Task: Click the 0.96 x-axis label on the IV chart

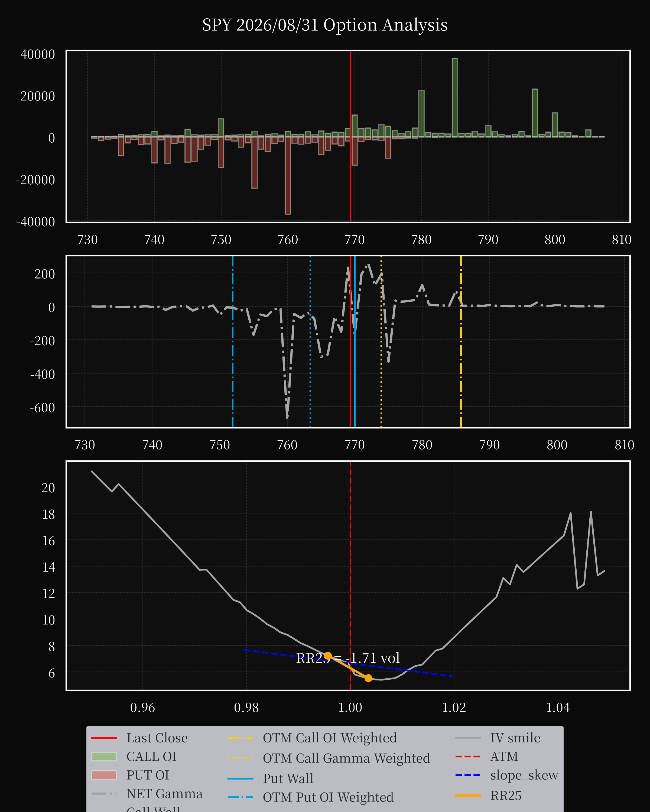Action: coord(142,708)
